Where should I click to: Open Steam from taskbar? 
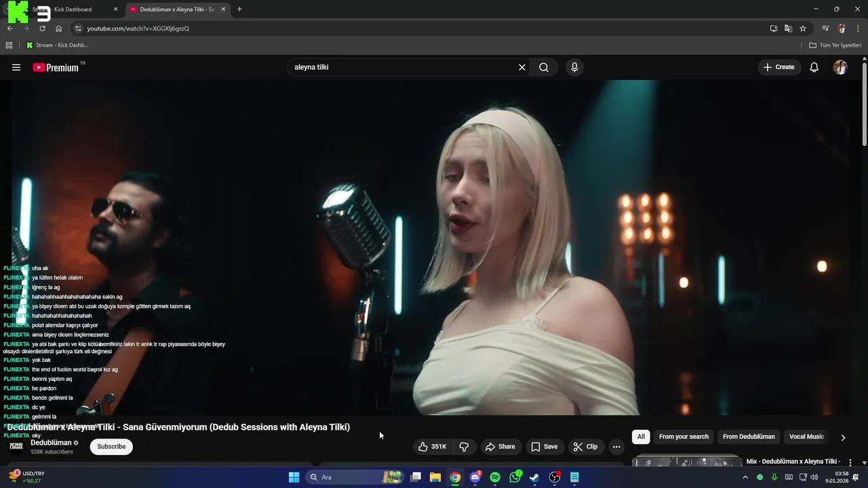click(535, 477)
